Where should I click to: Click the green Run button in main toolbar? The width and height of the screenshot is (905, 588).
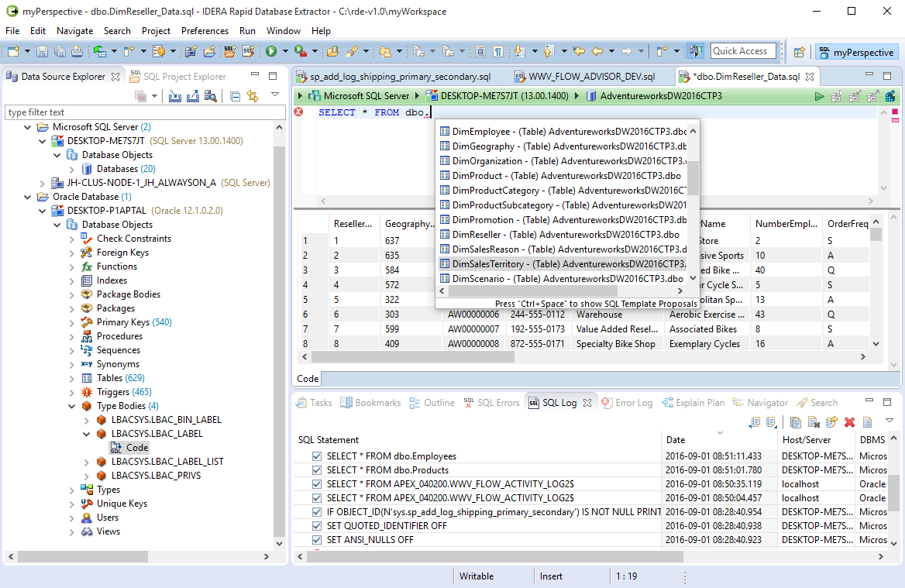click(271, 51)
